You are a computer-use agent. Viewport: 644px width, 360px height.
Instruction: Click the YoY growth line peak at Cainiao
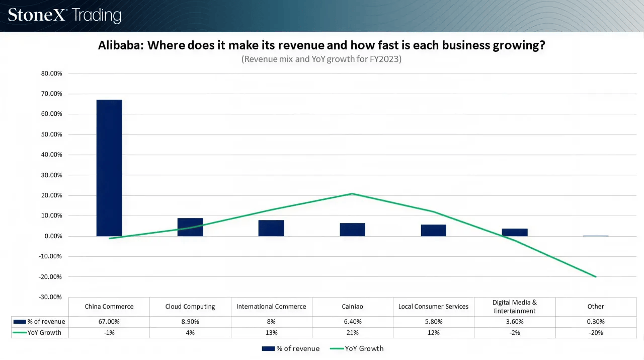[352, 193]
